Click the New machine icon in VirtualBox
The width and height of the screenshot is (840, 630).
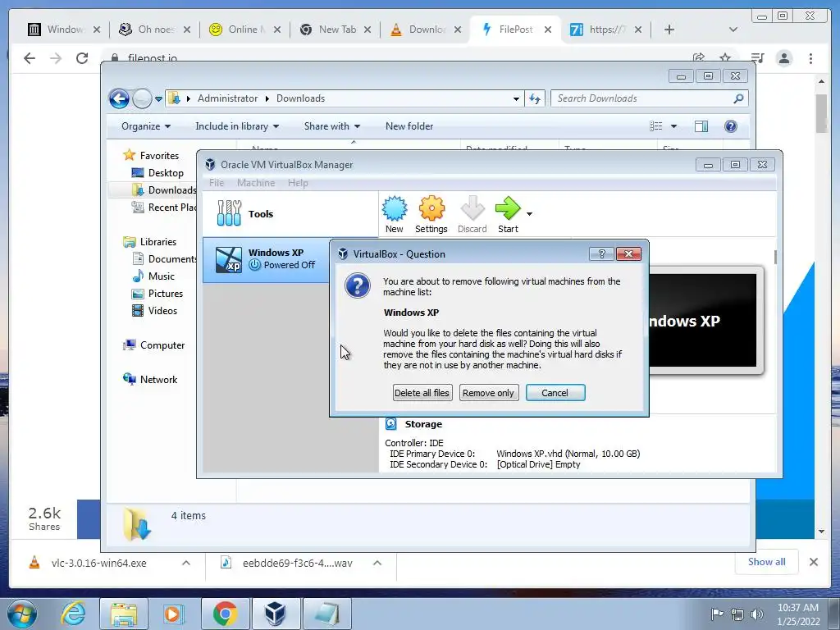tap(395, 214)
